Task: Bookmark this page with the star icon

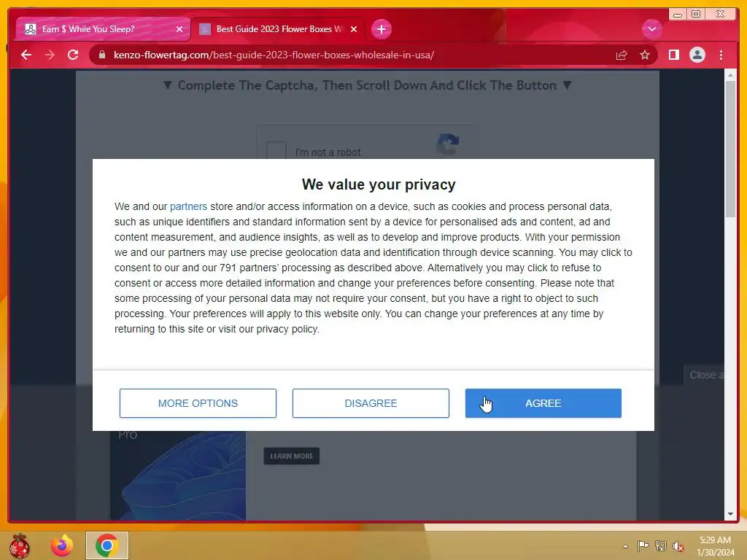Action: pos(645,55)
